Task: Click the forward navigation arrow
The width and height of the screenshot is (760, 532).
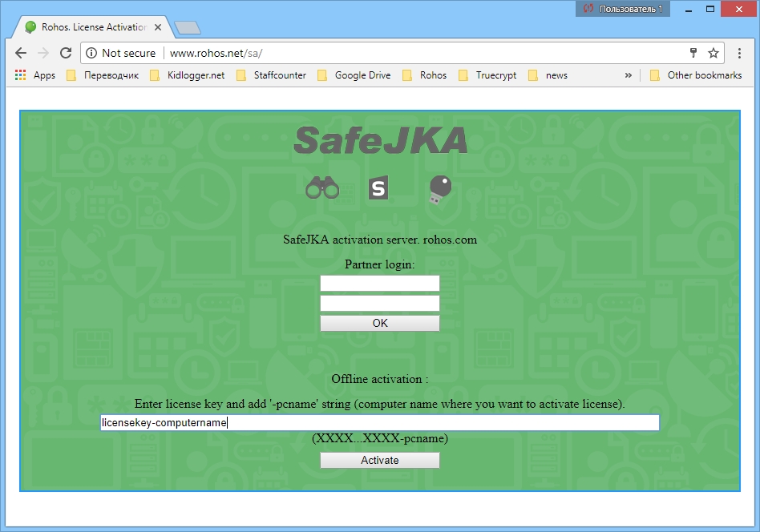Action: [x=43, y=53]
